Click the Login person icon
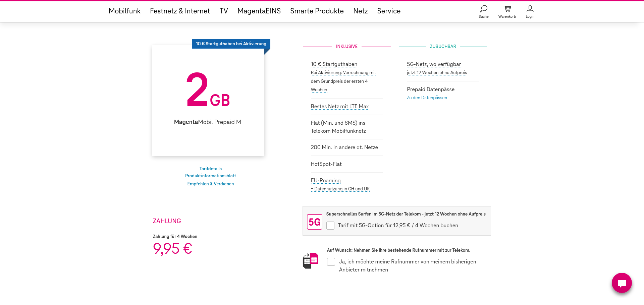Viewport: 644px width, 305px height. tap(530, 9)
